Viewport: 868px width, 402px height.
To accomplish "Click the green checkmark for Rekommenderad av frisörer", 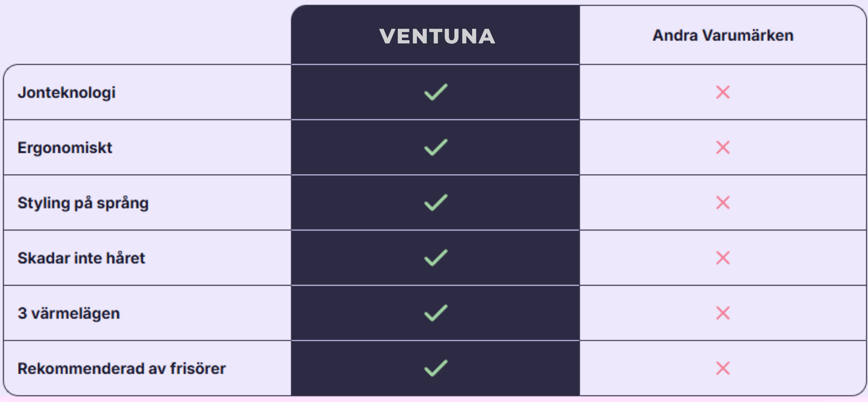I will point(436,368).
